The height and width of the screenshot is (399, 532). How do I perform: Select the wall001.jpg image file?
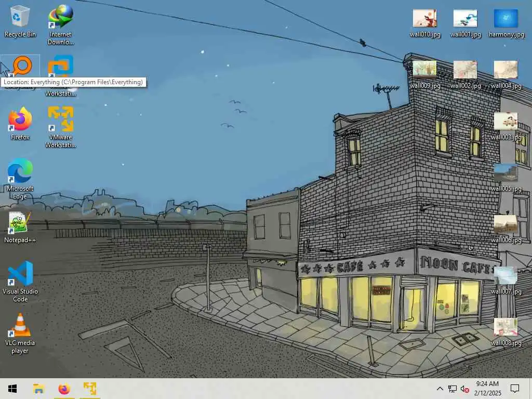(x=465, y=23)
